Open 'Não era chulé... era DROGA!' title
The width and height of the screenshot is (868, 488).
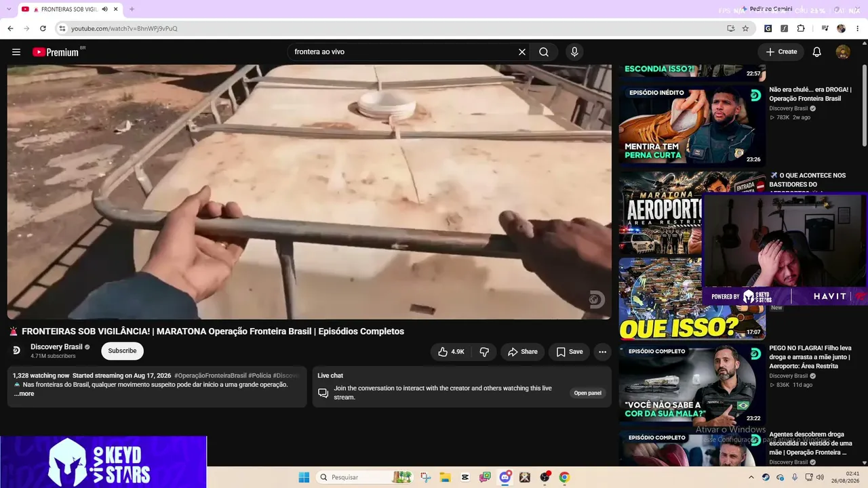click(810, 94)
